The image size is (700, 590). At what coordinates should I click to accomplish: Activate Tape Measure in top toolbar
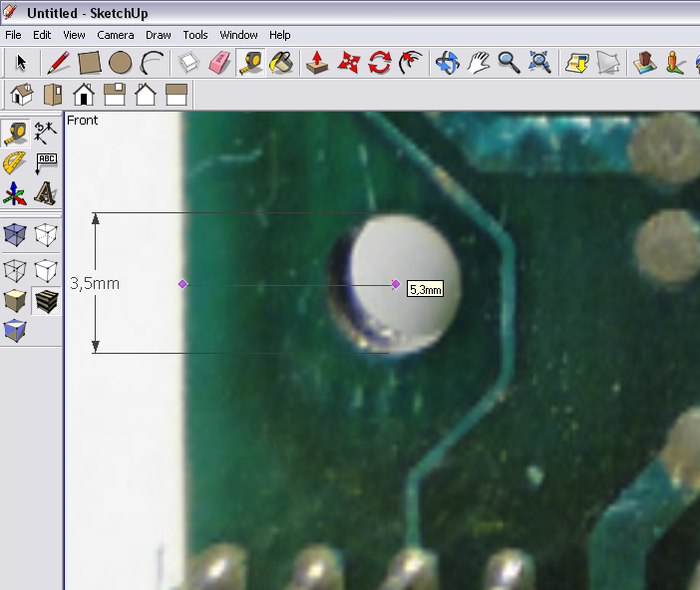[251, 63]
